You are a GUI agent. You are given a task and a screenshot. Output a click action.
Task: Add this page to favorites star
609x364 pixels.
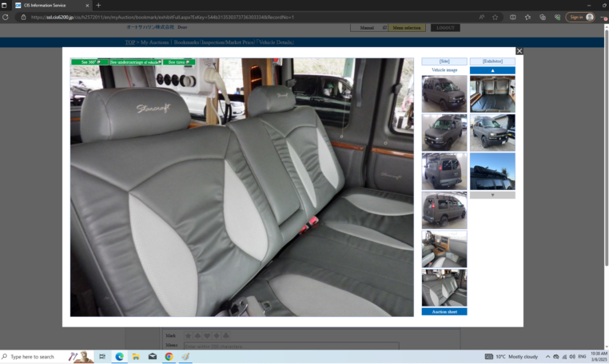click(x=495, y=17)
